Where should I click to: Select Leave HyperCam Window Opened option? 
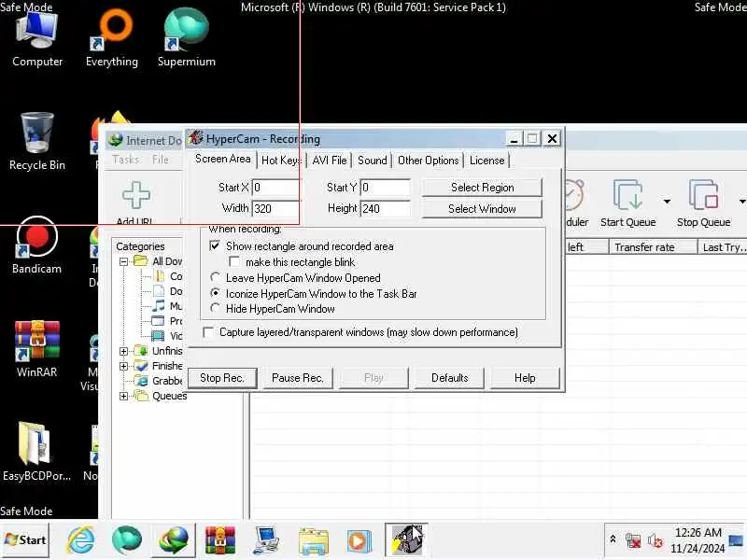215,277
